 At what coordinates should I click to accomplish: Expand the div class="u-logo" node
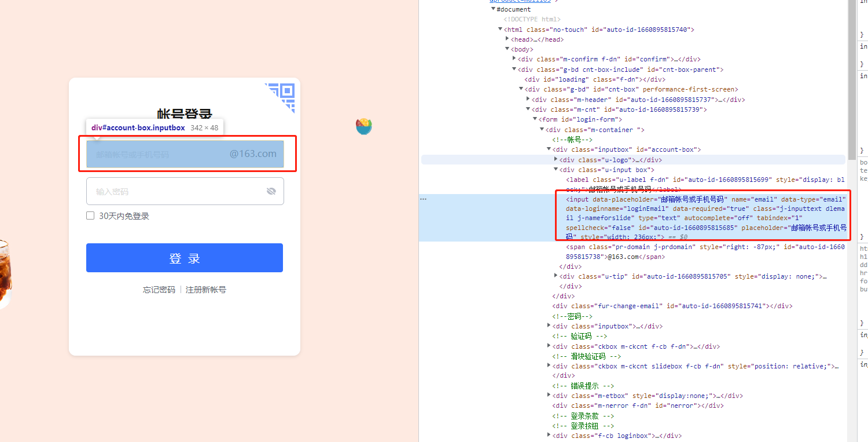click(556, 159)
